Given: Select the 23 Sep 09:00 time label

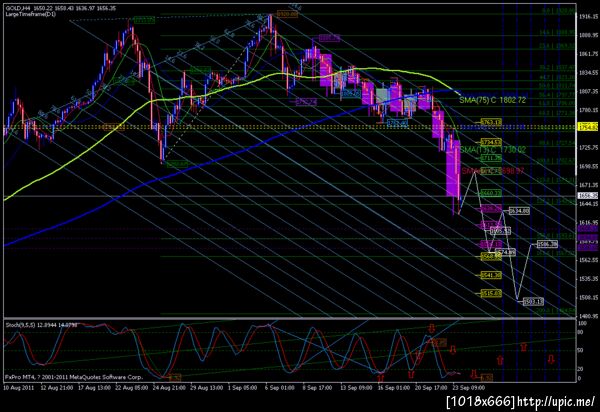Looking at the screenshot, I should tap(469, 388).
